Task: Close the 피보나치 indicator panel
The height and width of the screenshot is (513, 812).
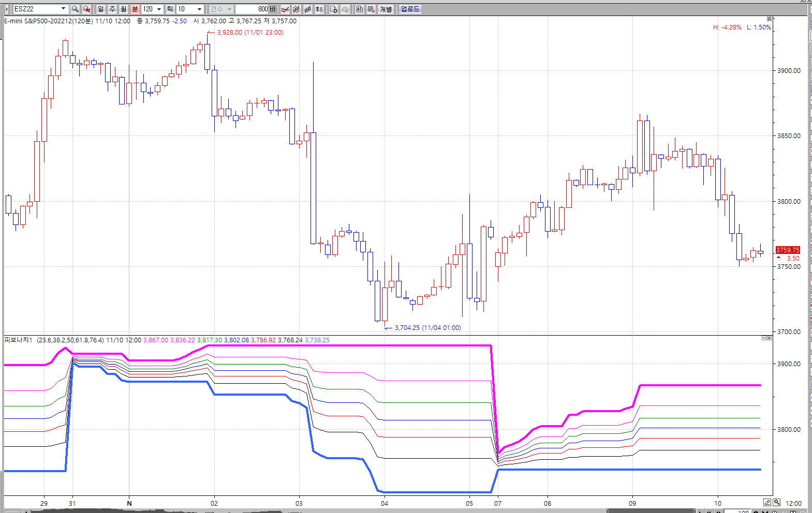Action: pyautogui.click(x=769, y=338)
